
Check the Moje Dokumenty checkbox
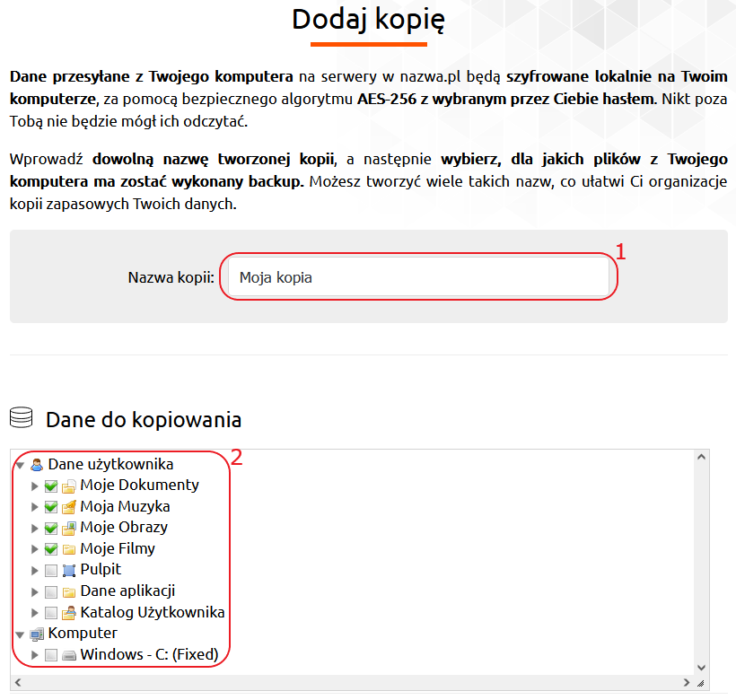point(51,486)
